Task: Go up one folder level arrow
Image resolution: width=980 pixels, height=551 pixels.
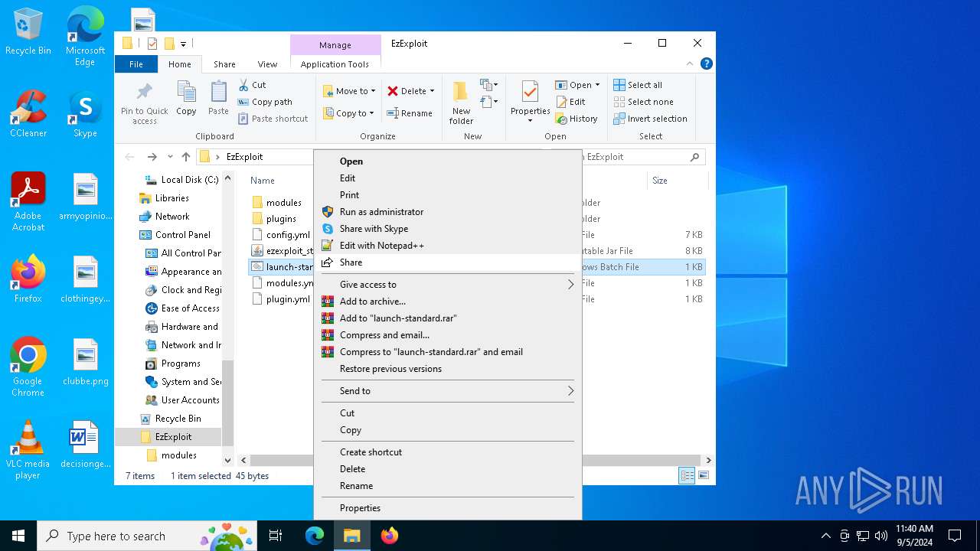Action: (x=186, y=157)
